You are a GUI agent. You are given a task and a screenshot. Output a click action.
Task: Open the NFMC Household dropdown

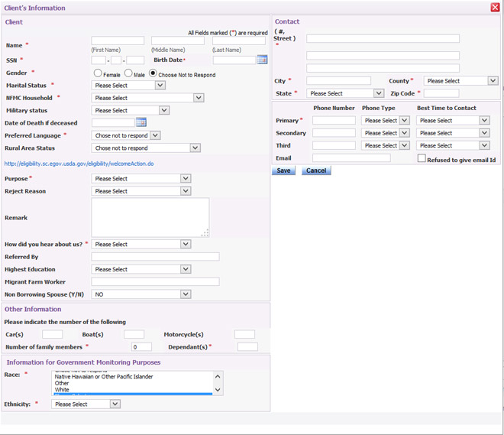pos(147,98)
